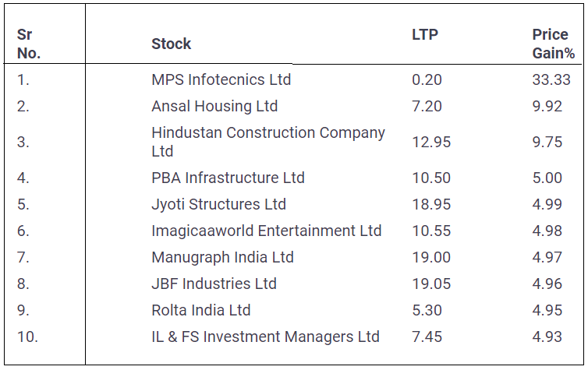Click the 33.33 price gain value
Screen dimensions: 588x370
click(x=551, y=79)
